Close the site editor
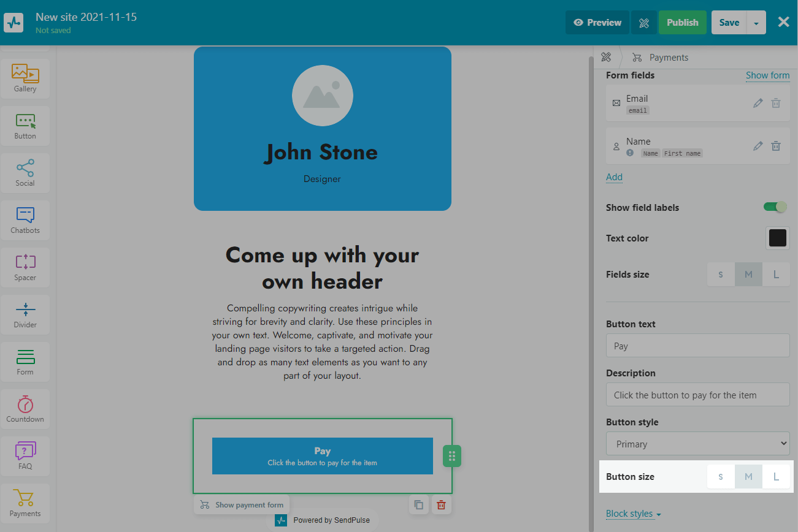798x532 pixels. (x=783, y=23)
